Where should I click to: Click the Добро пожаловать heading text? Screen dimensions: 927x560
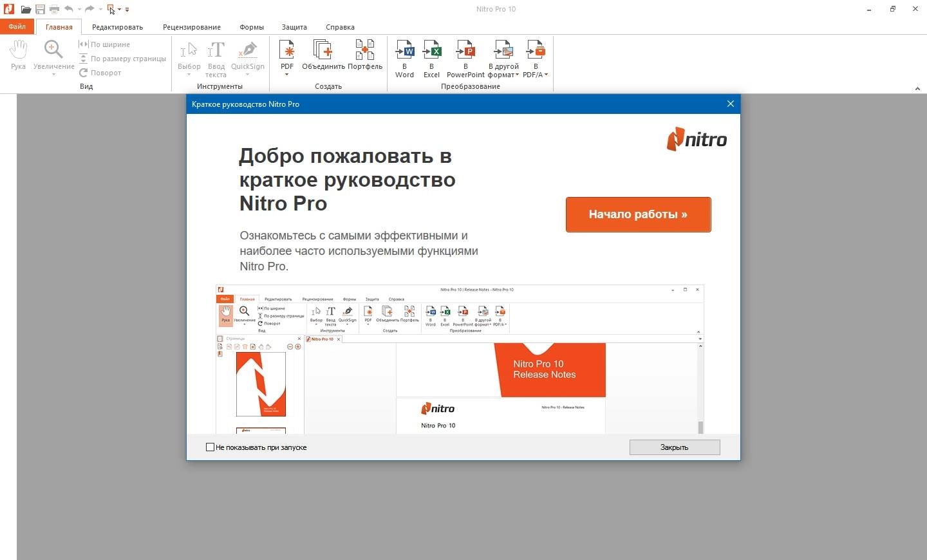coord(347,180)
